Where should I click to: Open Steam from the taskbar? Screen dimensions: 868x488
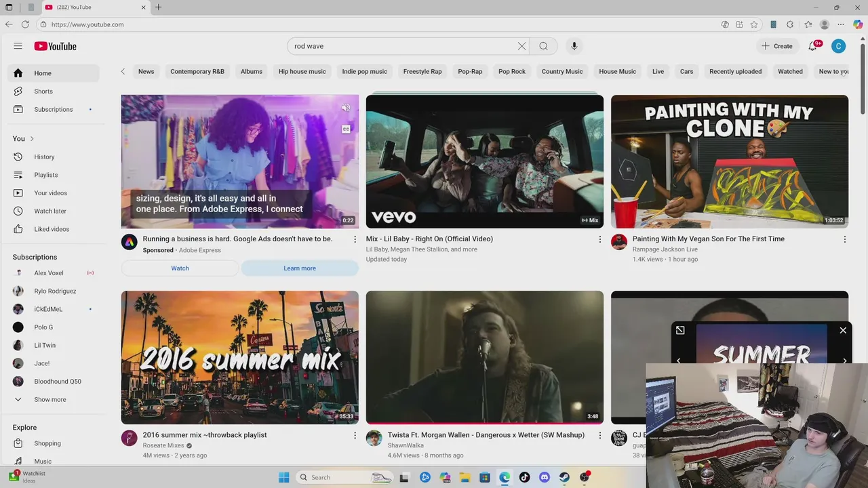click(x=564, y=477)
